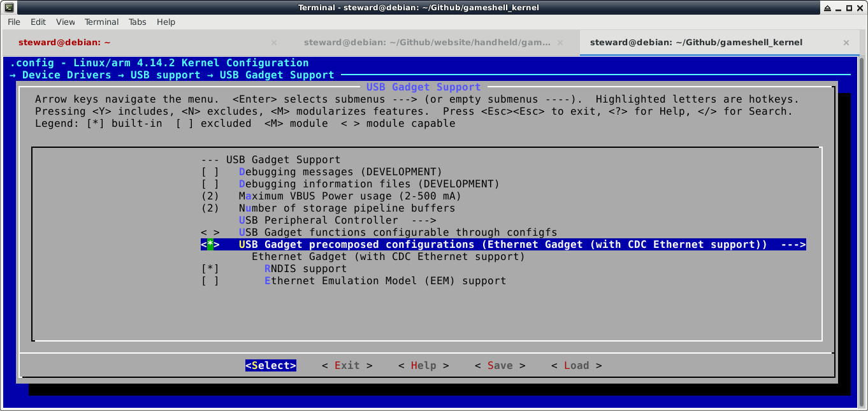Toggle USB Gadget precomposed configurations tristate
The width and height of the screenshot is (868, 411).
tap(210, 245)
